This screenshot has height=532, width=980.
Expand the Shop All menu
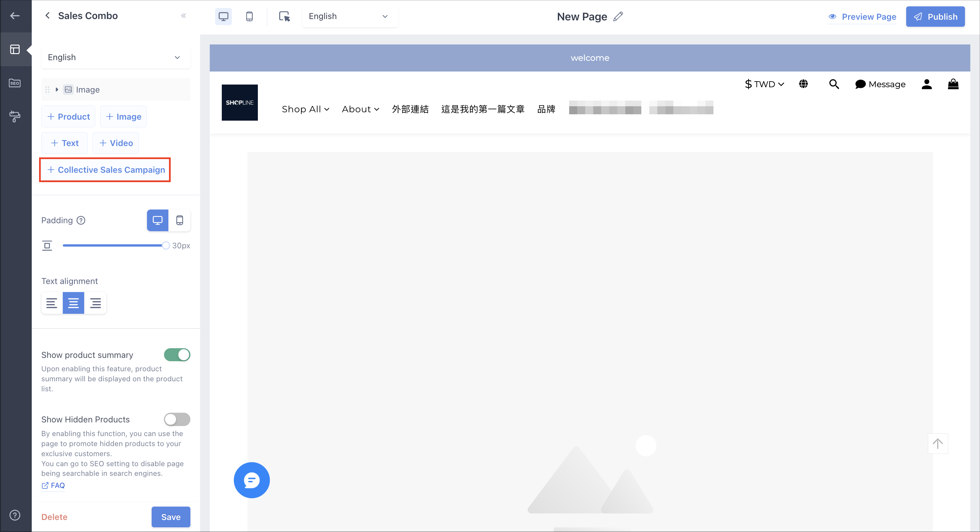[306, 109]
